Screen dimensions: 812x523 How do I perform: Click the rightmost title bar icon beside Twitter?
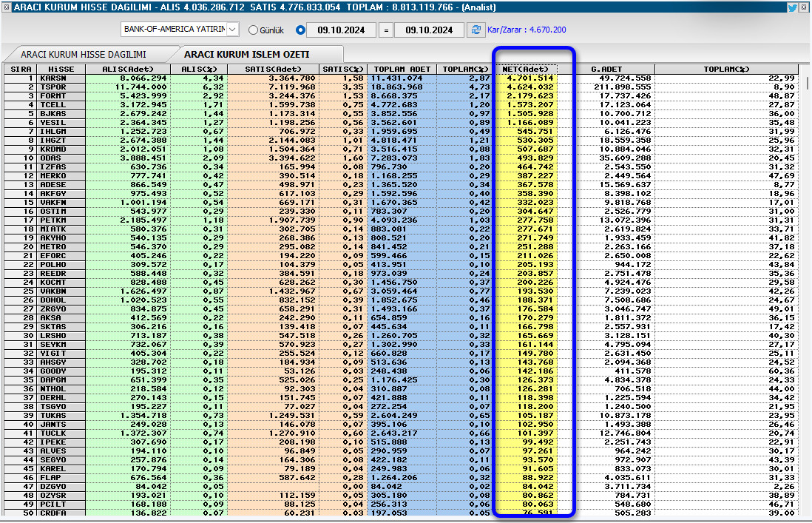[x=804, y=7]
